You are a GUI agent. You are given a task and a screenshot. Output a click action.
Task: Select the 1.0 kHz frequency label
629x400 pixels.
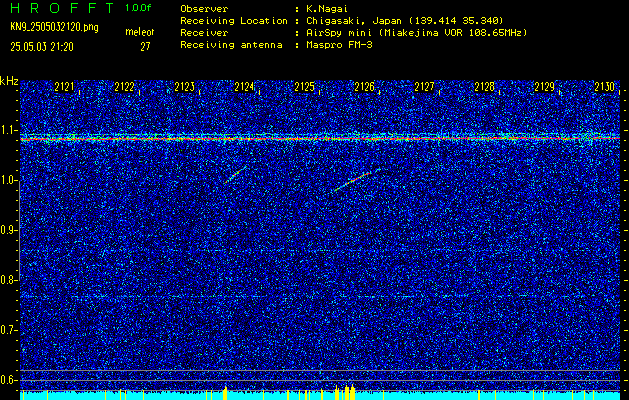[x=8, y=180]
